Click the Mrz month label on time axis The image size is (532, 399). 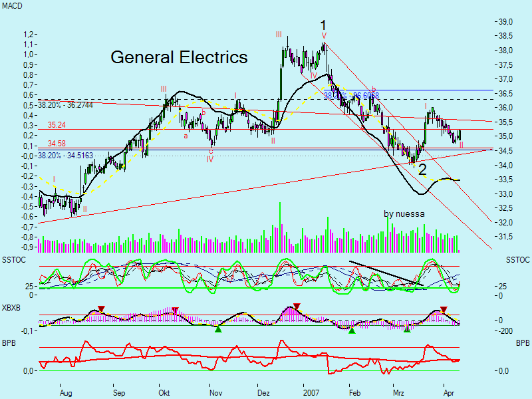pyautogui.click(x=398, y=393)
